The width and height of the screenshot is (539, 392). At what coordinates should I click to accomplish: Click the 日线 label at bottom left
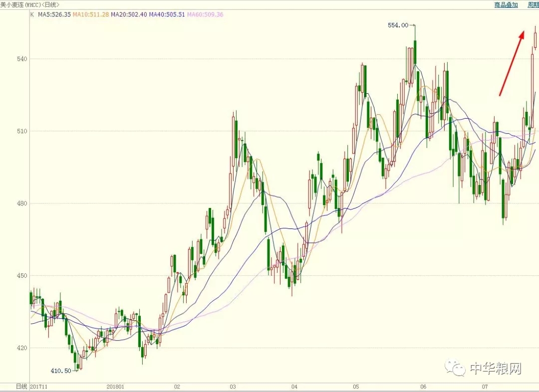pyautogui.click(x=21, y=387)
